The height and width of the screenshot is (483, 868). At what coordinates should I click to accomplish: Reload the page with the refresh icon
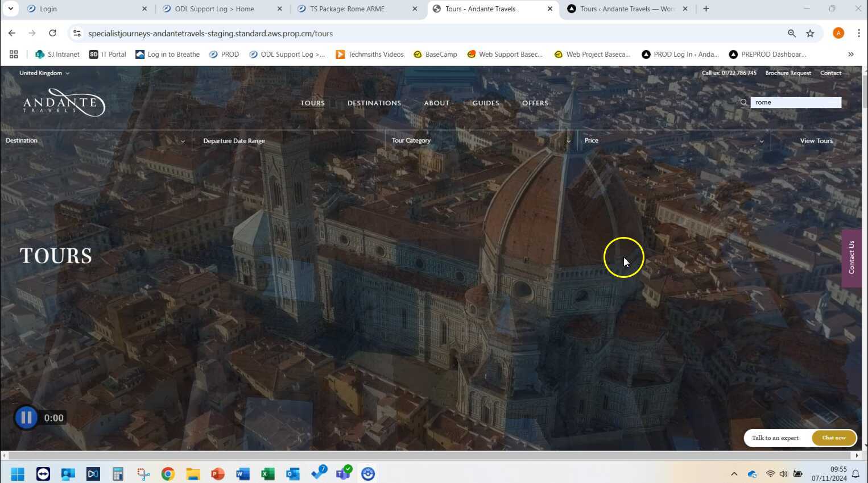52,34
